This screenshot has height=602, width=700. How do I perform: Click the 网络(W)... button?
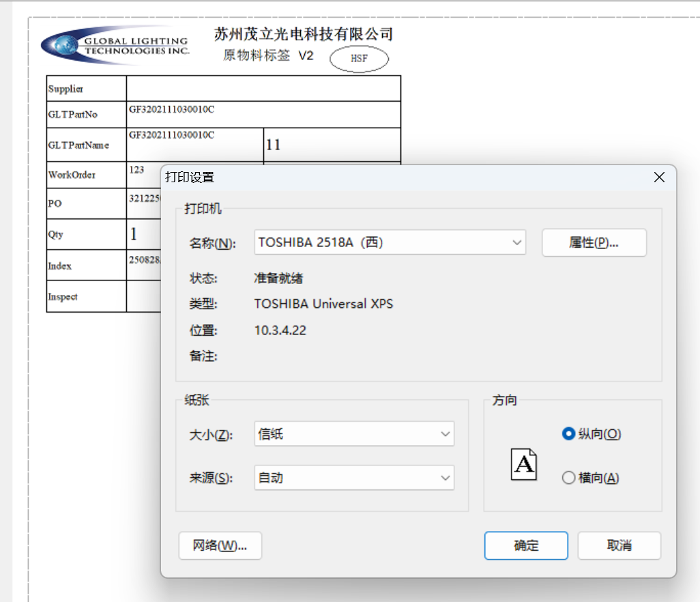tap(220, 545)
